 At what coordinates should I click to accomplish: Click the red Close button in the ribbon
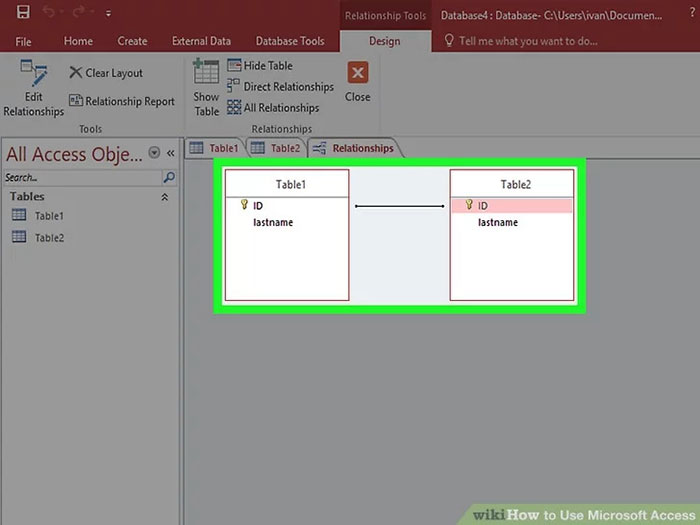click(357, 73)
